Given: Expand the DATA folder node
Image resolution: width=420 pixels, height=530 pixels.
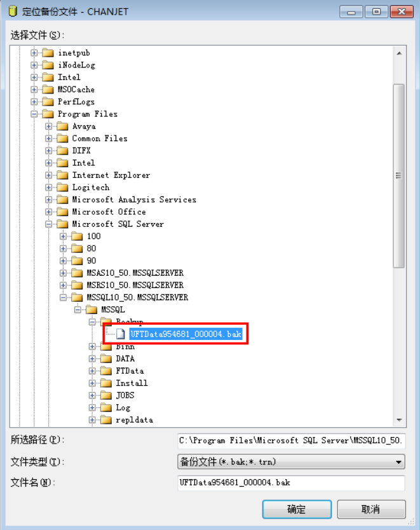Looking at the screenshot, I should coord(92,358).
